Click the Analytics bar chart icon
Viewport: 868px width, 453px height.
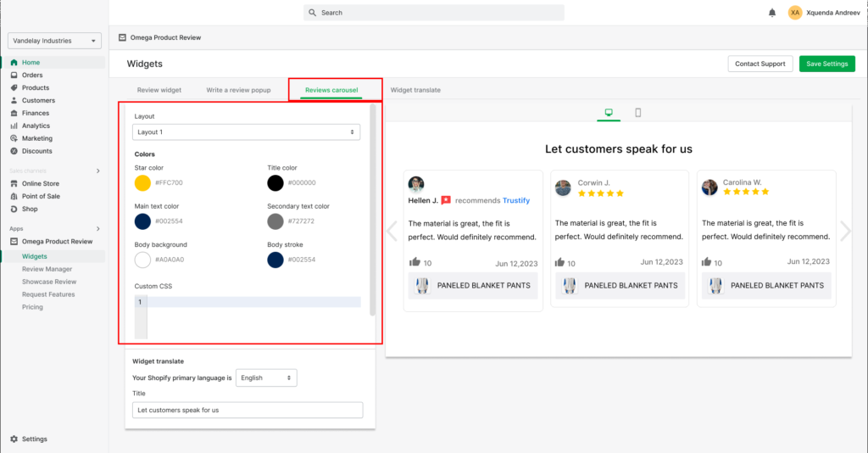tap(14, 126)
